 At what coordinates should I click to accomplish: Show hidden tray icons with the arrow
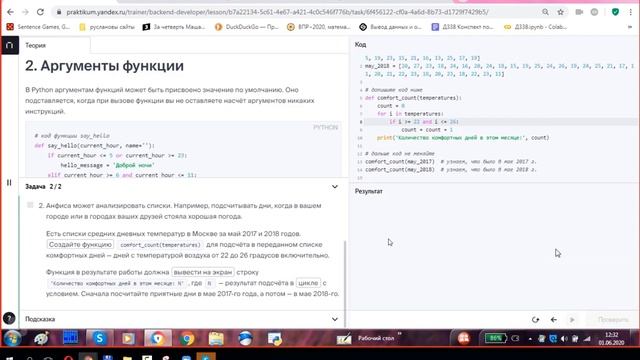pos(530,339)
